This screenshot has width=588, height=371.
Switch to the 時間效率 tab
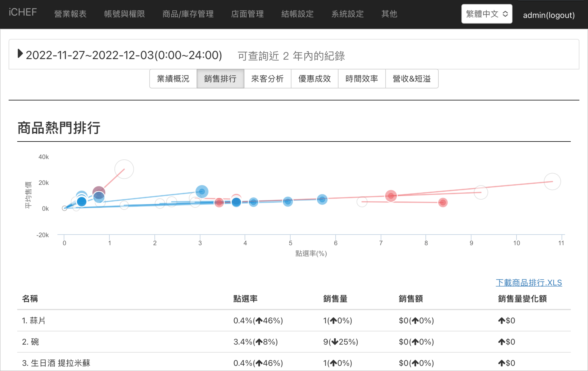point(361,79)
